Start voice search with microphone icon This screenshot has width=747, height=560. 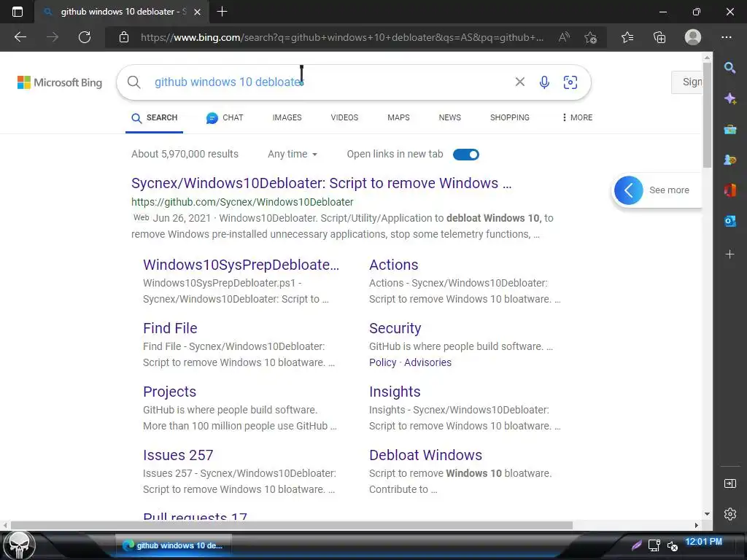point(544,82)
